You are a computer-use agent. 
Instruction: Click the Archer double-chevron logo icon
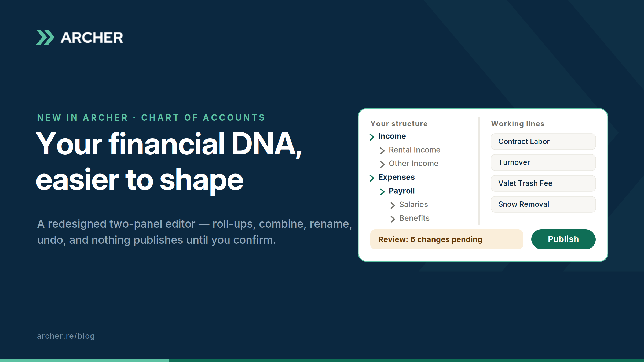(45, 37)
